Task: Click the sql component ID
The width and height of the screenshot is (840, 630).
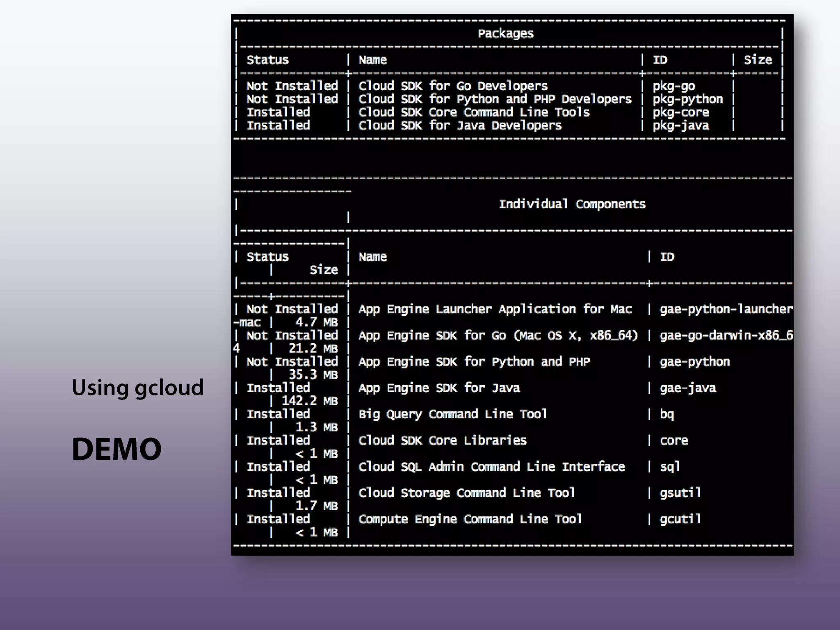Action: (670, 467)
